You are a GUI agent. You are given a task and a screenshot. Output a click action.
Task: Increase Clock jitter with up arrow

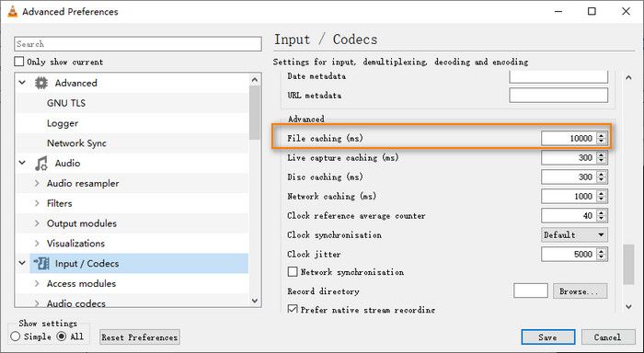click(602, 251)
